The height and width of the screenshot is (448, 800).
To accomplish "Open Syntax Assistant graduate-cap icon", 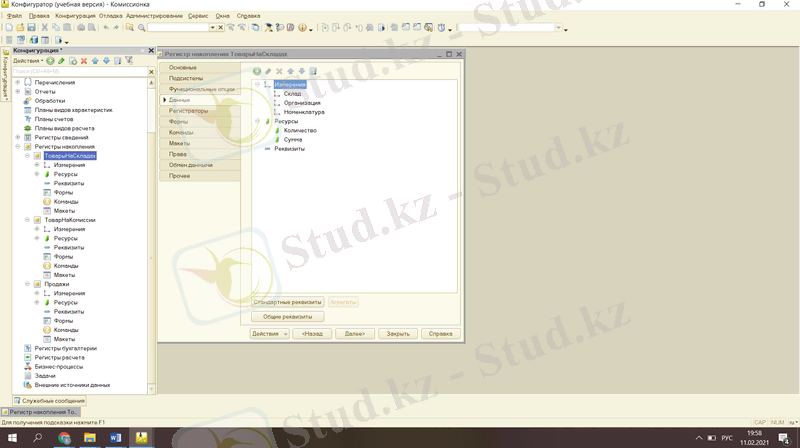I will click(268, 28).
